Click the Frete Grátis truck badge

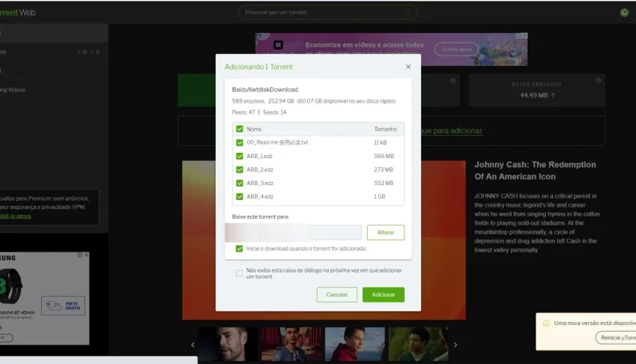coord(63,306)
